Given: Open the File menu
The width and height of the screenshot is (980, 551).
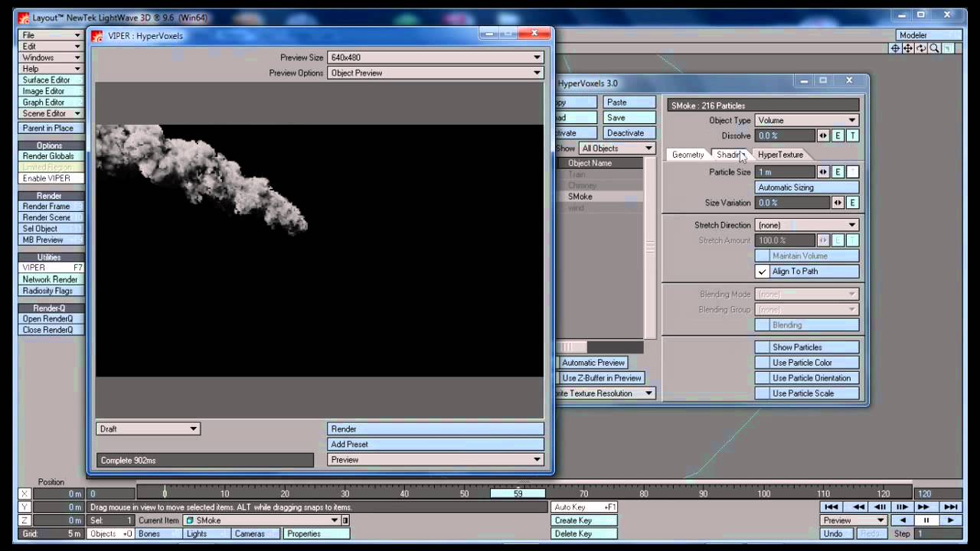Looking at the screenshot, I should tap(51, 35).
